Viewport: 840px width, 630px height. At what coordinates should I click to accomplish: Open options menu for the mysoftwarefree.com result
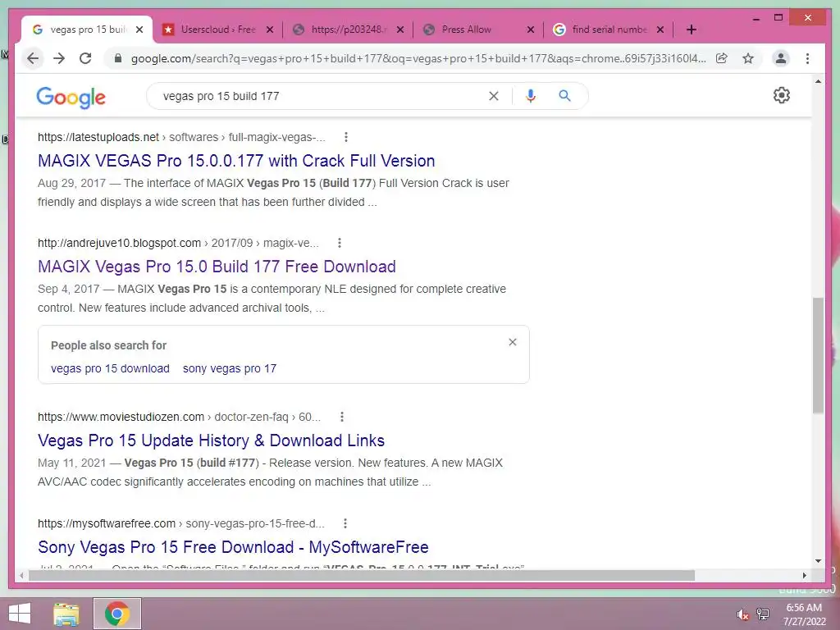click(x=345, y=523)
